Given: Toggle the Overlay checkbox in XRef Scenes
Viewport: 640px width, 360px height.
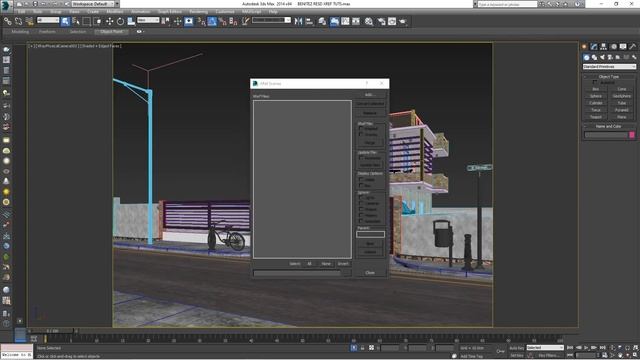Looking at the screenshot, I should click(x=361, y=134).
